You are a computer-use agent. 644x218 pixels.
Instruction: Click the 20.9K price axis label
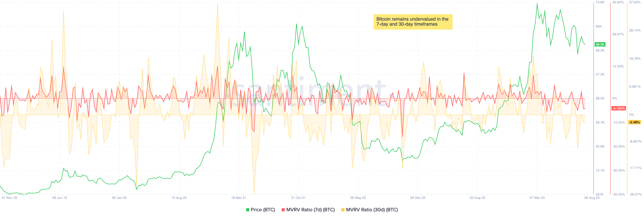coord(600,146)
